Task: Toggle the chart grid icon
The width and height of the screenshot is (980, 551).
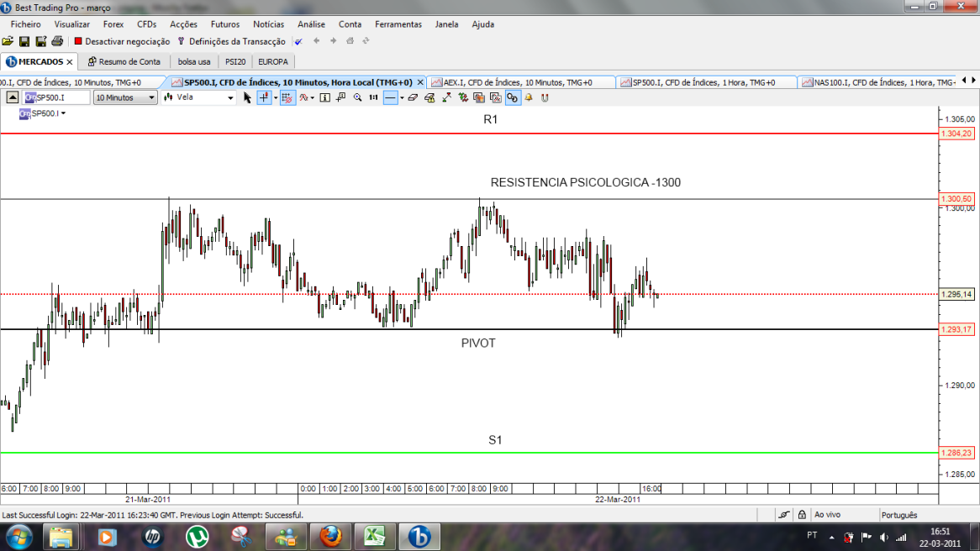Action: click(x=287, y=97)
